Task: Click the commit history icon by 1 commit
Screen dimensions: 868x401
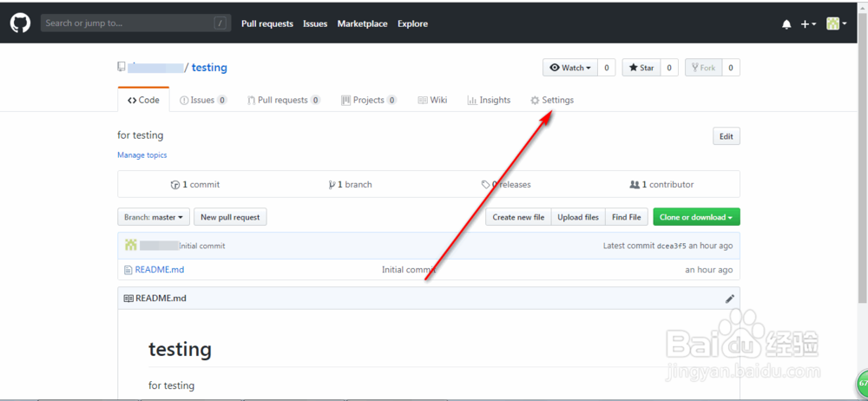Action: 175,185
